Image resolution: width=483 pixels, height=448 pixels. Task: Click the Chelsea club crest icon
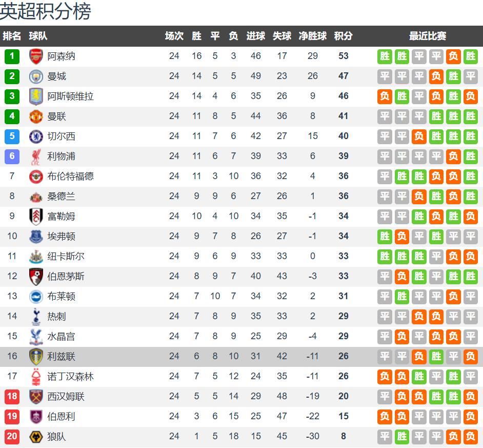pyautogui.click(x=36, y=136)
